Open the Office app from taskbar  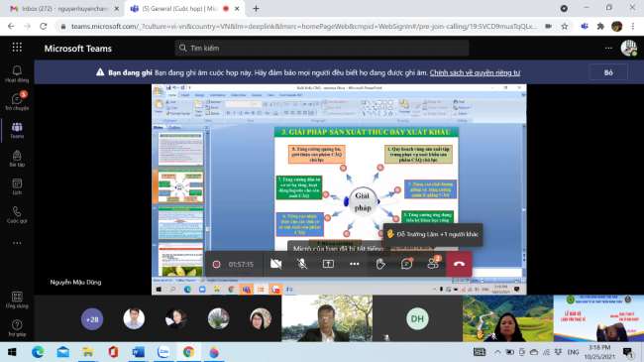pos(113,352)
